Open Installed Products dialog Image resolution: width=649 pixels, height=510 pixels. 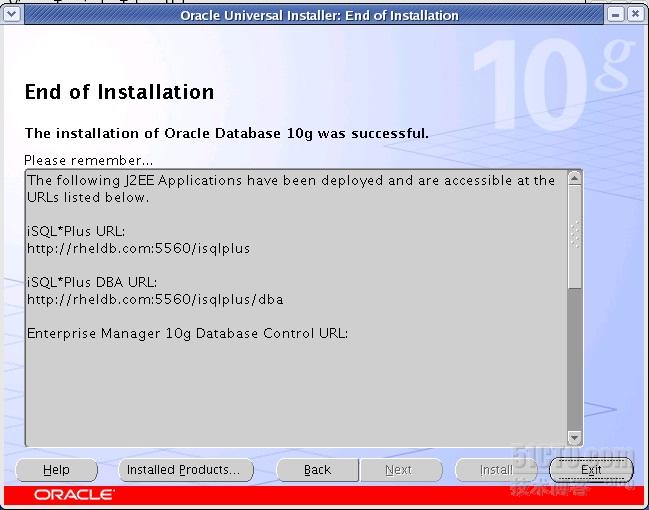pos(186,470)
